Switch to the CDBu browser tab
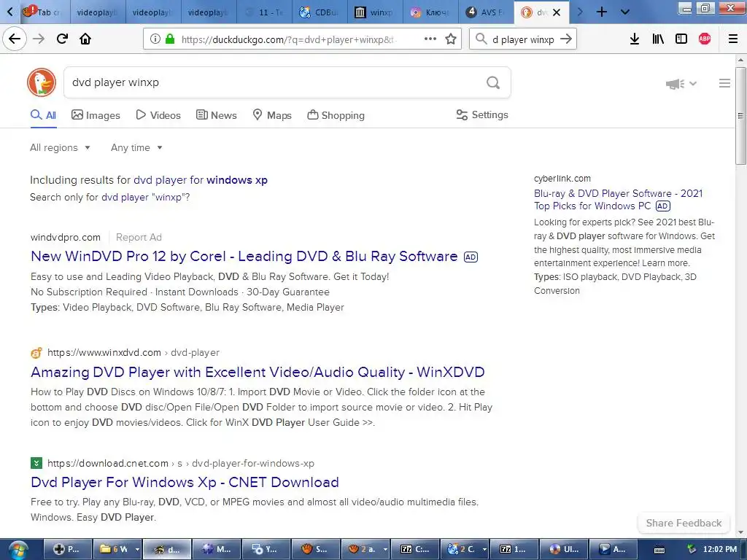Screen dimensions: 747x560 coord(320,12)
